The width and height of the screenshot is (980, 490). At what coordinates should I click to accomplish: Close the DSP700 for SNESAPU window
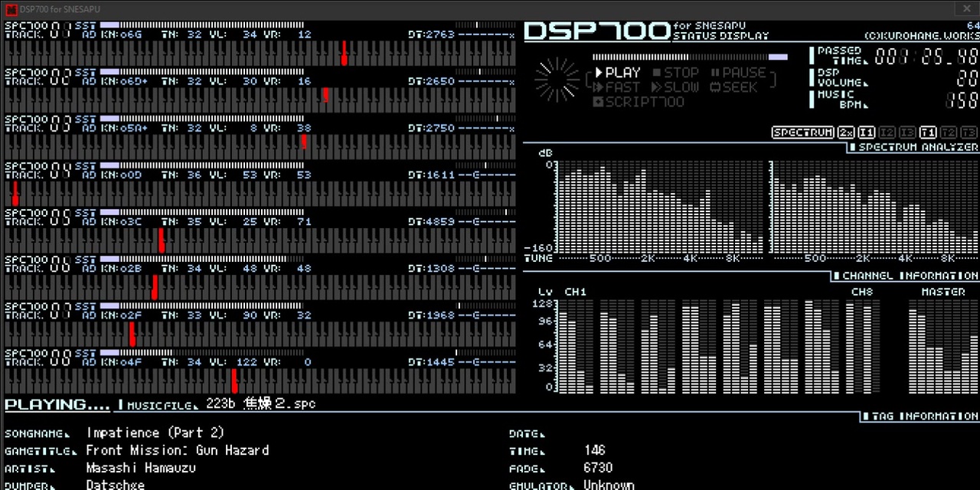point(966,9)
